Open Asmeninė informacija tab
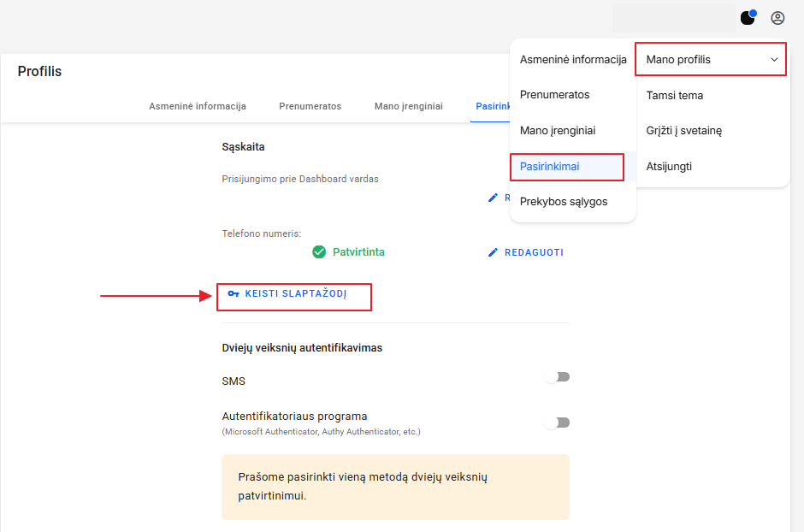Screen dimensions: 804x532 pyautogui.click(x=198, y=106)
